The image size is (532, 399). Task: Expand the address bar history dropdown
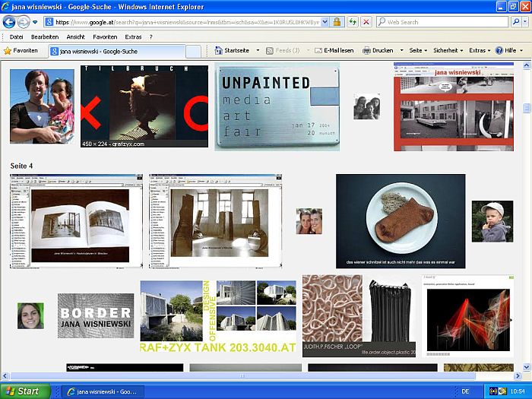325,22
